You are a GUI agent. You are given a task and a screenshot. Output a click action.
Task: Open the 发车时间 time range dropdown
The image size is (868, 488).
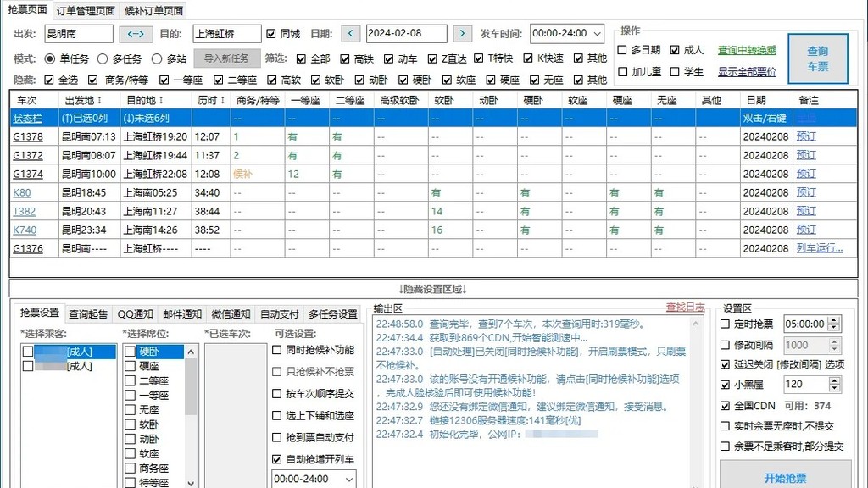(x=567, y=34)
